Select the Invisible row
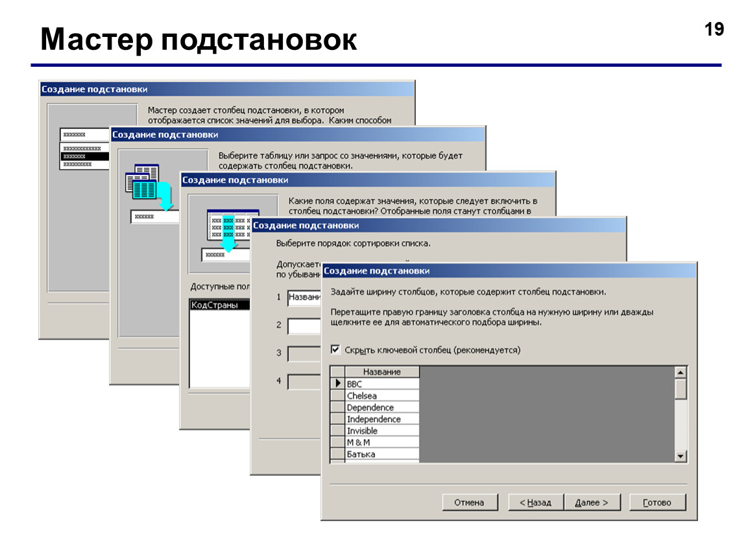 pos(382,431)
